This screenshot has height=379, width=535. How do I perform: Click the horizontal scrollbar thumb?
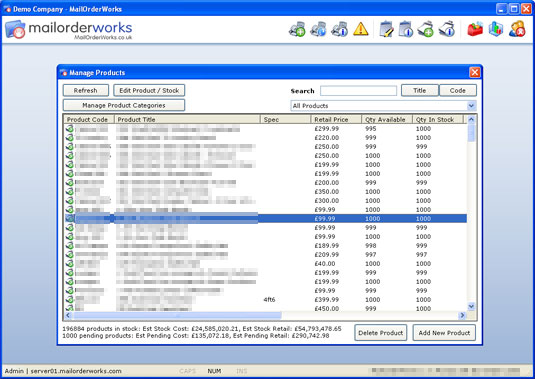(x=177, y=315)
